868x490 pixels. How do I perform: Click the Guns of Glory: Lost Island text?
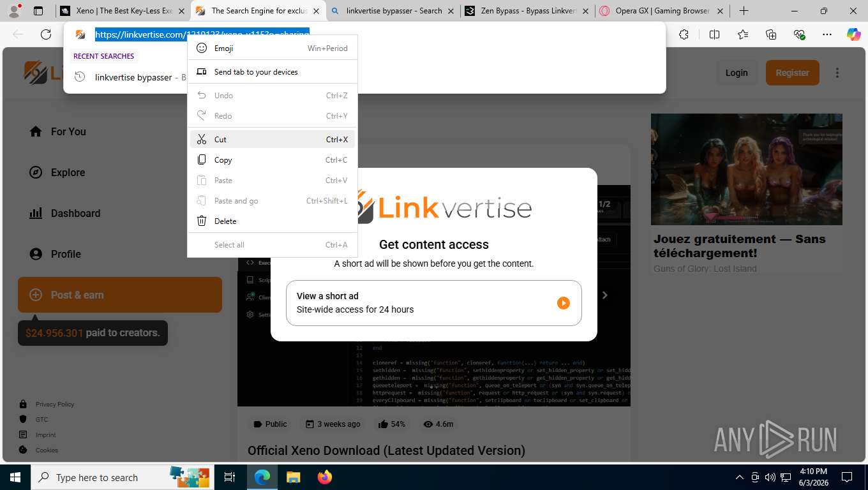click(x=705, y=269)
